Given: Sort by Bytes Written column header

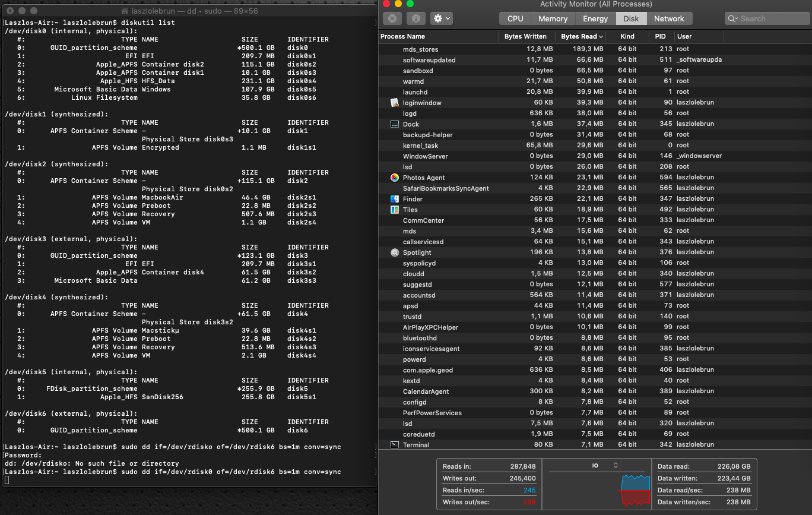Looking at the screenshot, I should click(525, 36).
